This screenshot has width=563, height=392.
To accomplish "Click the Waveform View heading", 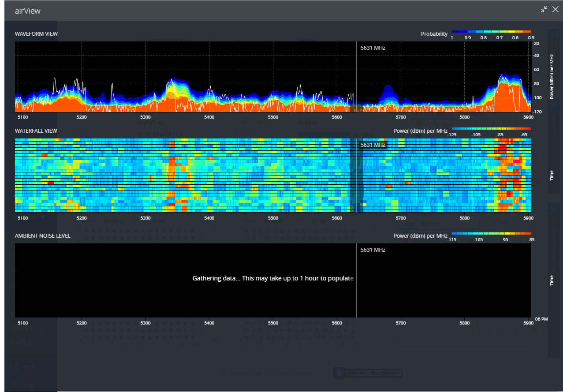I will 36,34.
